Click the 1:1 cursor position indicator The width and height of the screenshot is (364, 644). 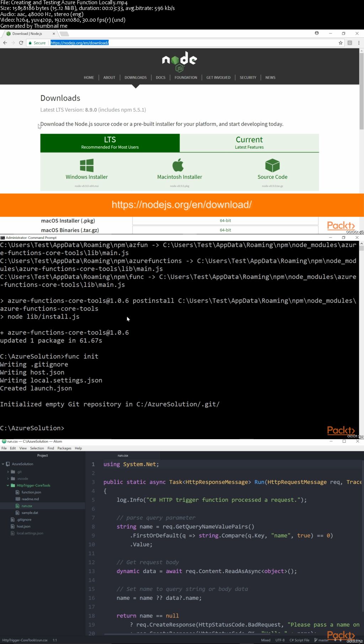click(55, 640)
